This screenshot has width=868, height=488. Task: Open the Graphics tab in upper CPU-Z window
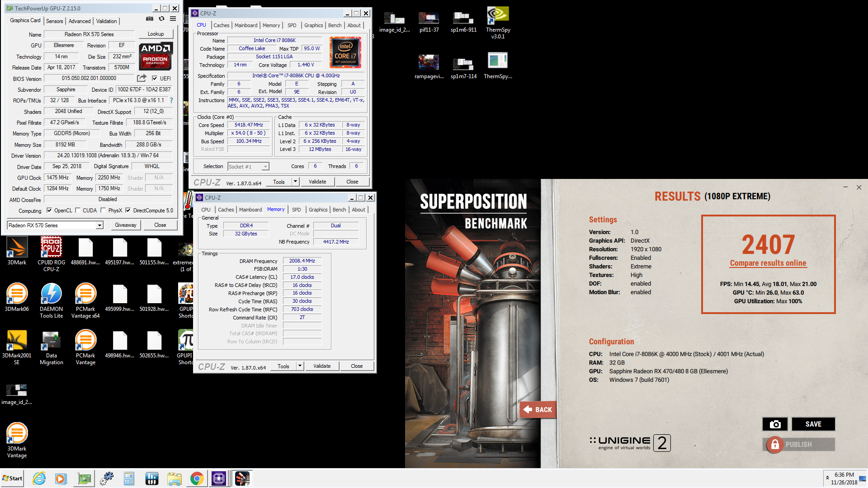point(313,25)
